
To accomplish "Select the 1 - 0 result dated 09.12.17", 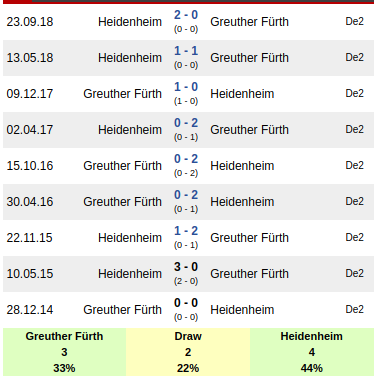I will [186, 87].
